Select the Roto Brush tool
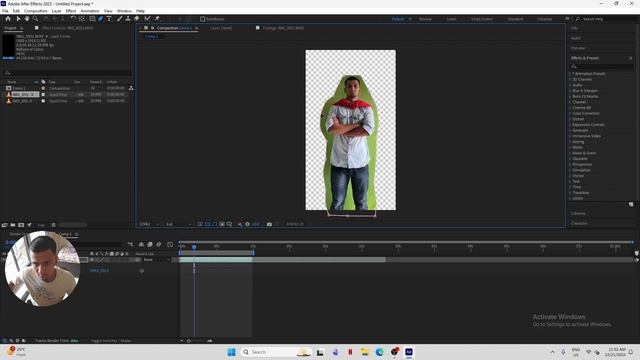Image resolution: width=640 pixels, height=360 pixels. coord(147,19)
